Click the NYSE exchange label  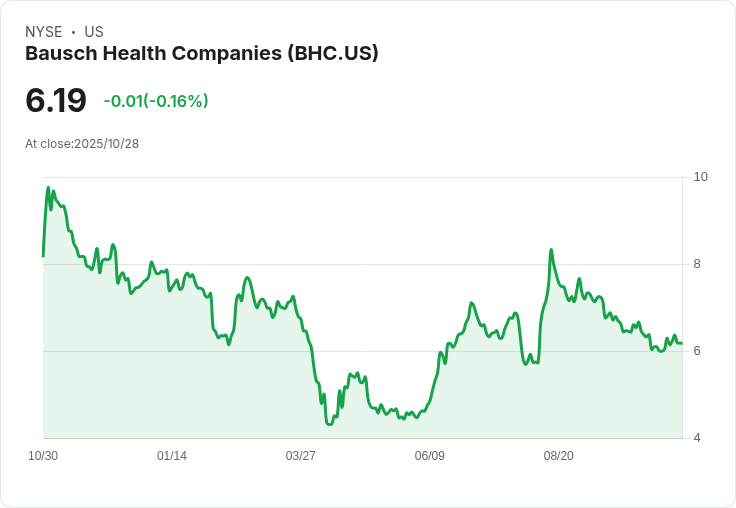click(x=43, y=32)
